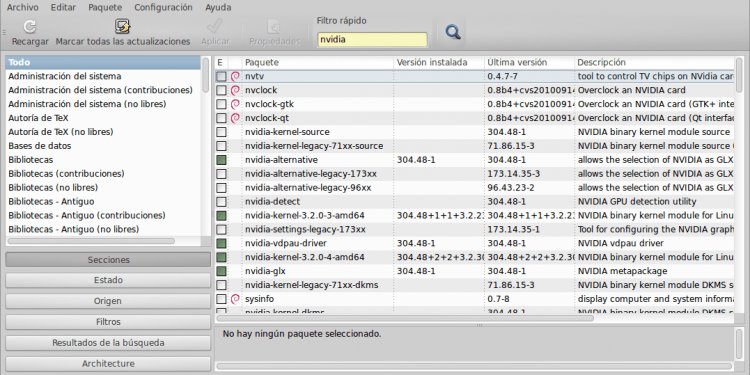Viewport: 750px width, 375px height.
Task: Sort by the Descripción column header
Action: point(654,63)
